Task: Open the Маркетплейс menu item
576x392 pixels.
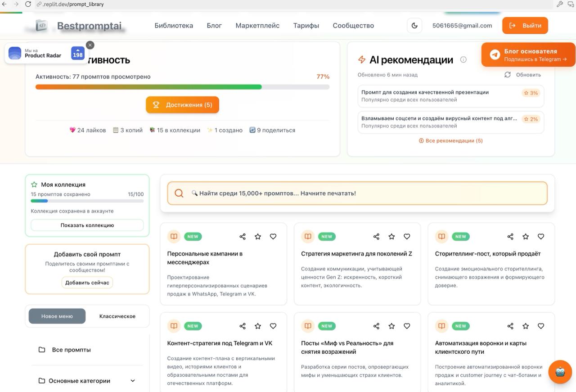Action: (x=257, y=26)
